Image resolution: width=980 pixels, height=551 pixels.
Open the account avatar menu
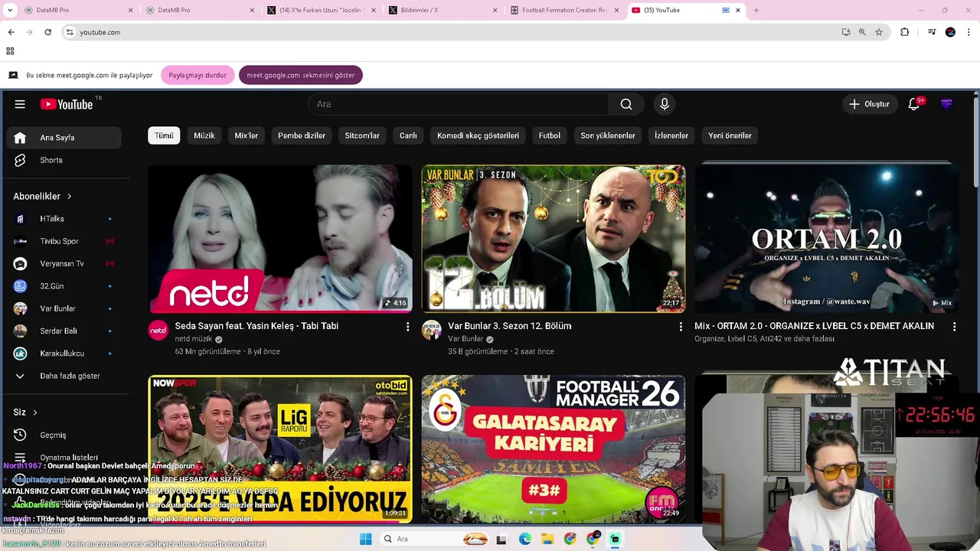click(947, 104)
